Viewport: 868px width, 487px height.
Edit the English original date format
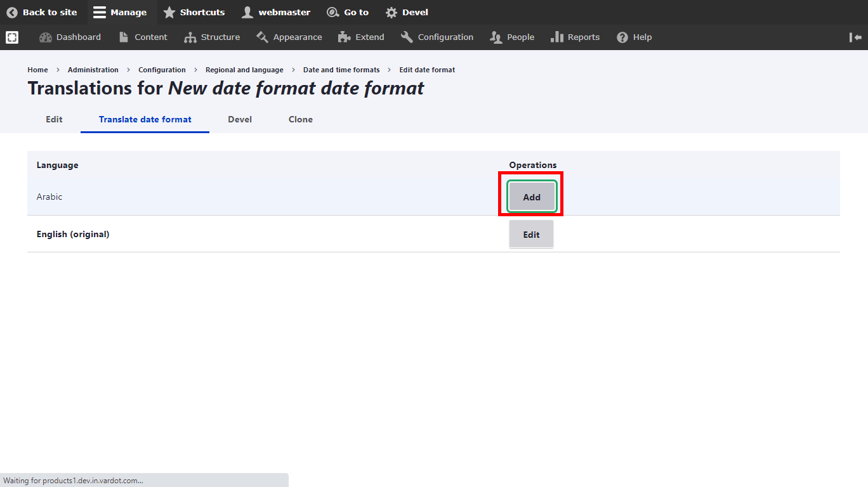tap(531, 235)
